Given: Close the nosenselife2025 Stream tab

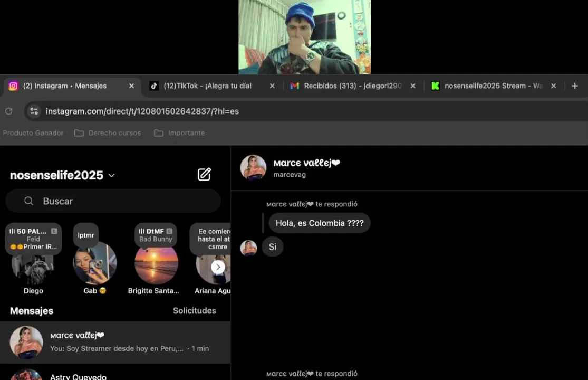Looking at the screenshot, I should (554, 86).
